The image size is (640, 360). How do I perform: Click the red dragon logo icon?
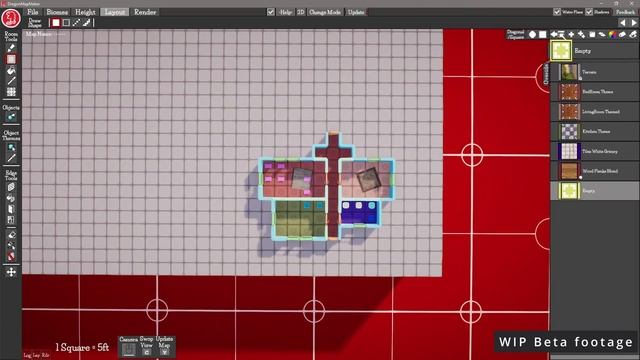click(11, 18)
